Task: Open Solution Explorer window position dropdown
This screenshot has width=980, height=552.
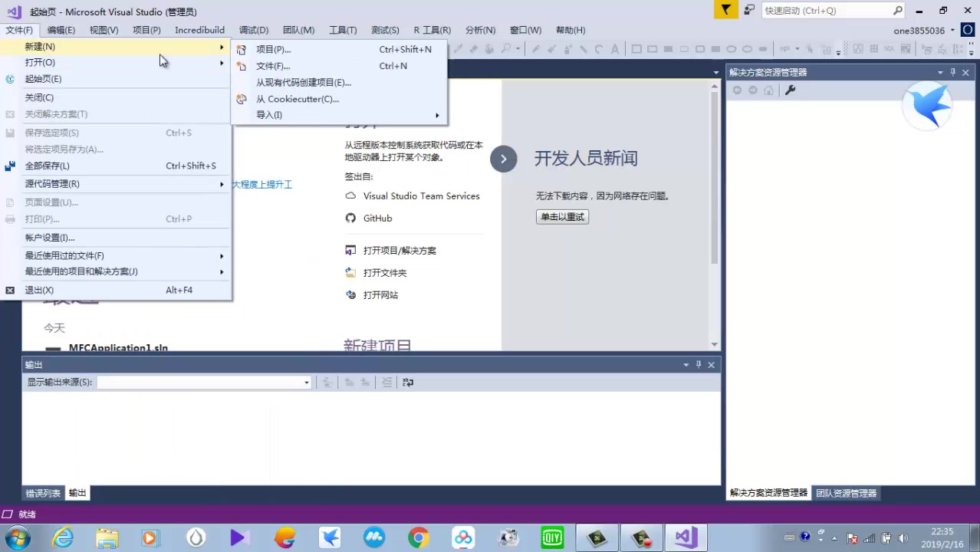Action: click(x=940, y=72)
